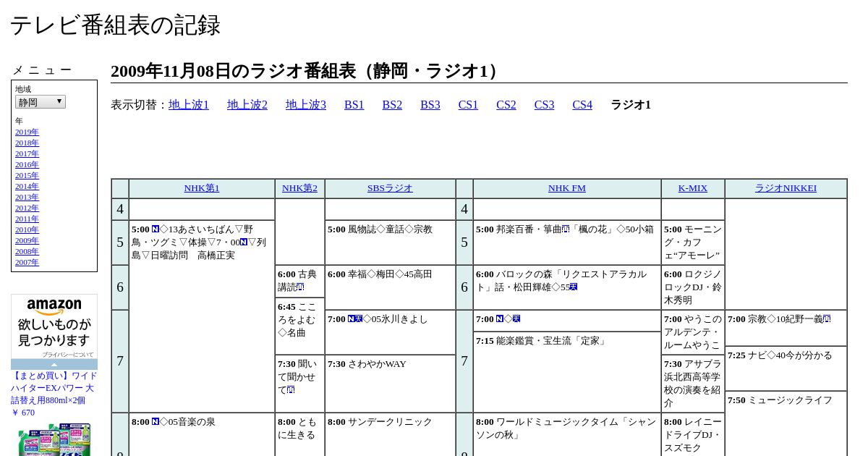Open the 2012年 archive link
Screen dimensions: 868x456
click(27, 208)
